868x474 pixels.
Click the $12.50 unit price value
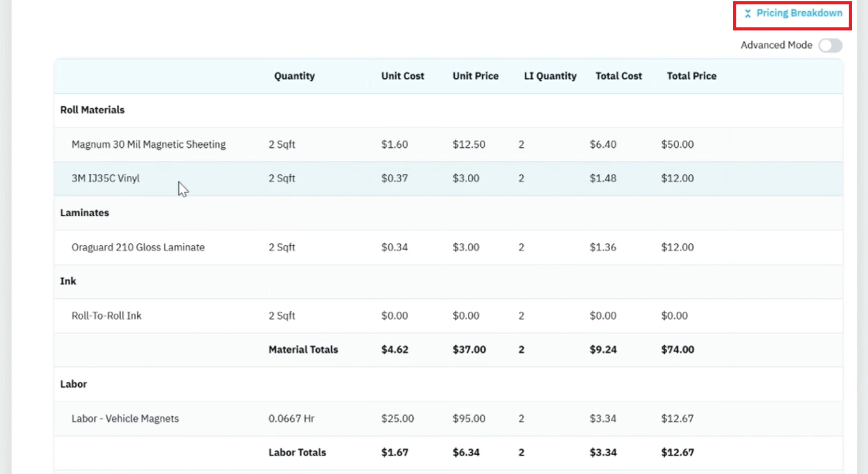tap(469, 145)
